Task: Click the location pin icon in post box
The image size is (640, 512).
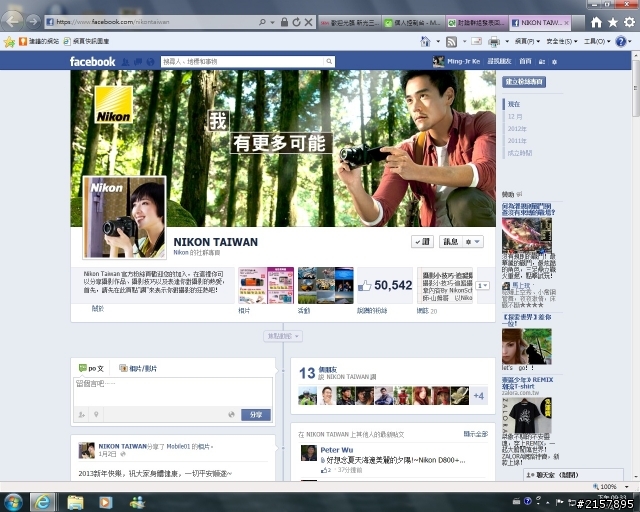Action: tap(96, 414)
